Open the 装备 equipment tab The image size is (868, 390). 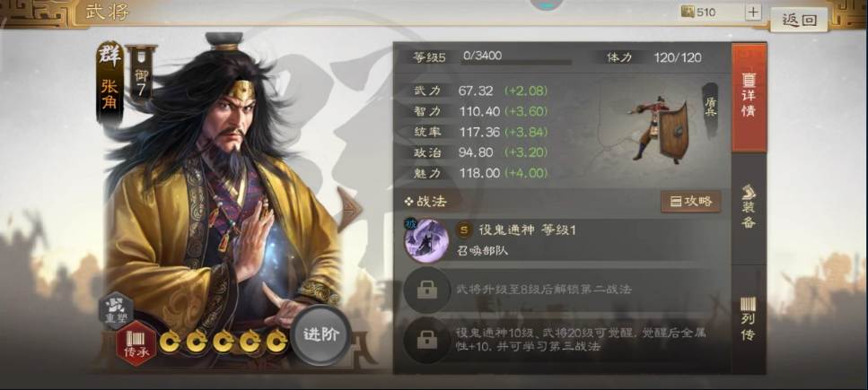point(749,207)
